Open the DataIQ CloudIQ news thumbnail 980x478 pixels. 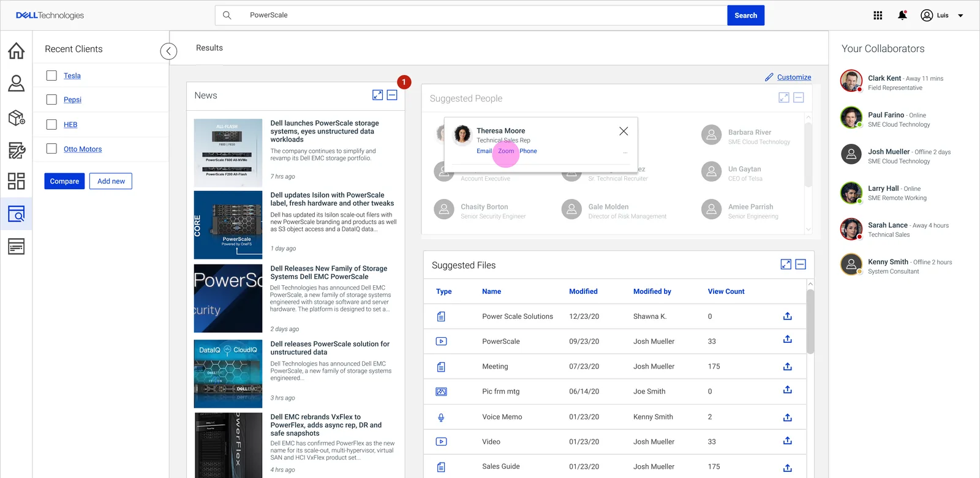(228, 374)
